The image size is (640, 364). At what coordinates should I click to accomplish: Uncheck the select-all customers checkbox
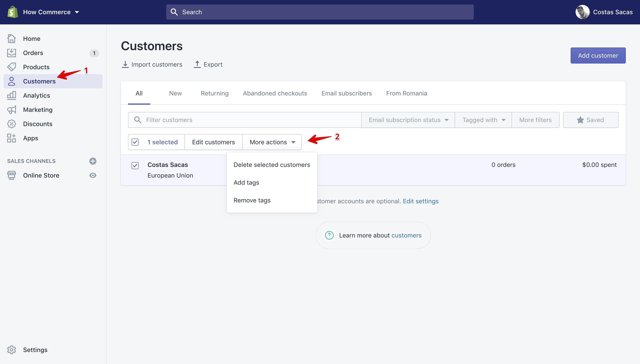click(x=135, y=142)
